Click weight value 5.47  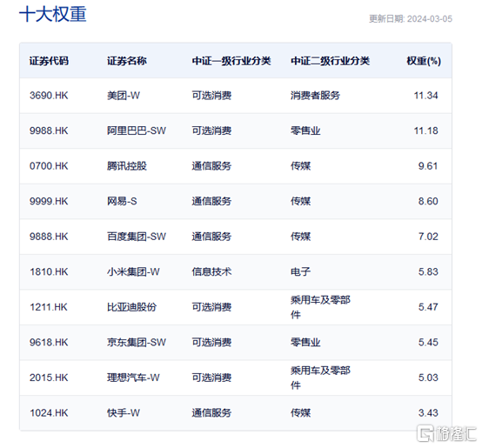point(428,307)
